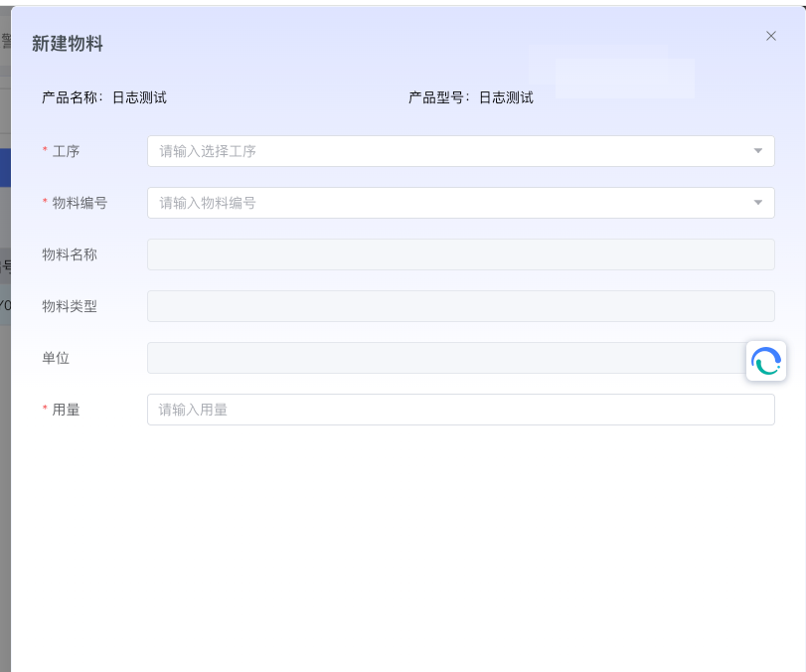The height and width of the screenshot is (672, 806).
Task: Click the 日志测试 value beside 产品型号
Action: point(506,97)
